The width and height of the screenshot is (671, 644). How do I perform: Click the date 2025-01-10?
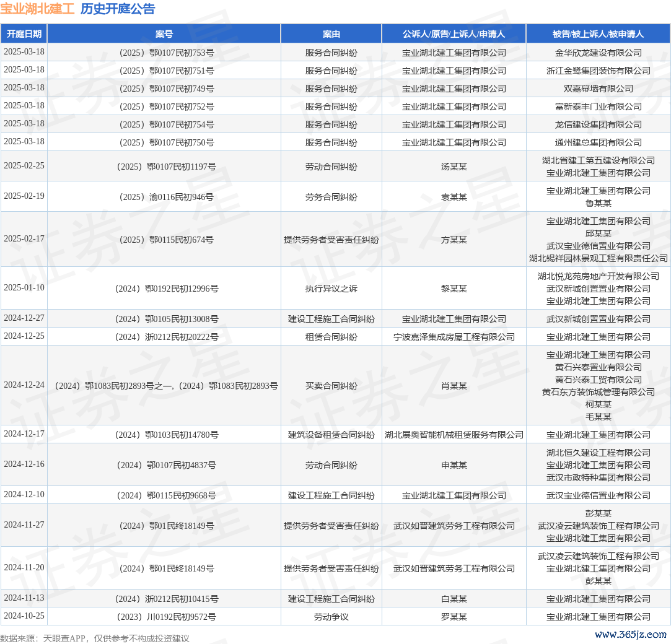(x=24, y=287)
